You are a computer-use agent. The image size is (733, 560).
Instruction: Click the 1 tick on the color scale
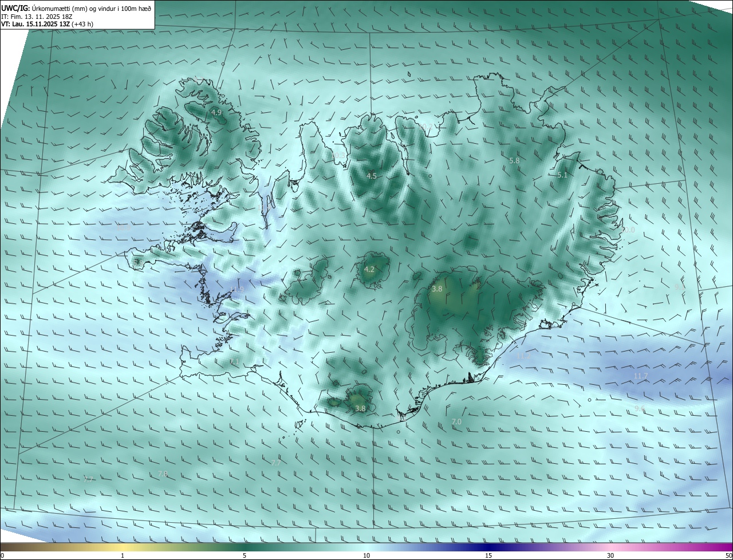click(x=123, y=555)
